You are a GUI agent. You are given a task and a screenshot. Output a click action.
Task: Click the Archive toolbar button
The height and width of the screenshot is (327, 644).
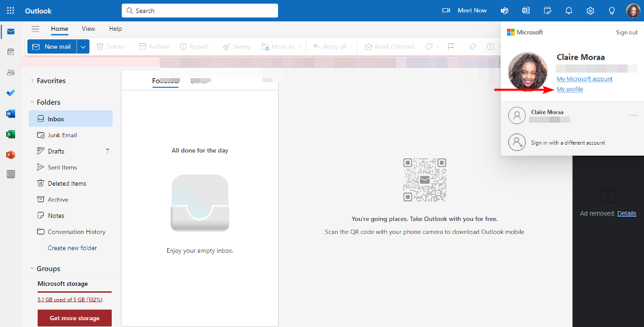tap(154, 47)
